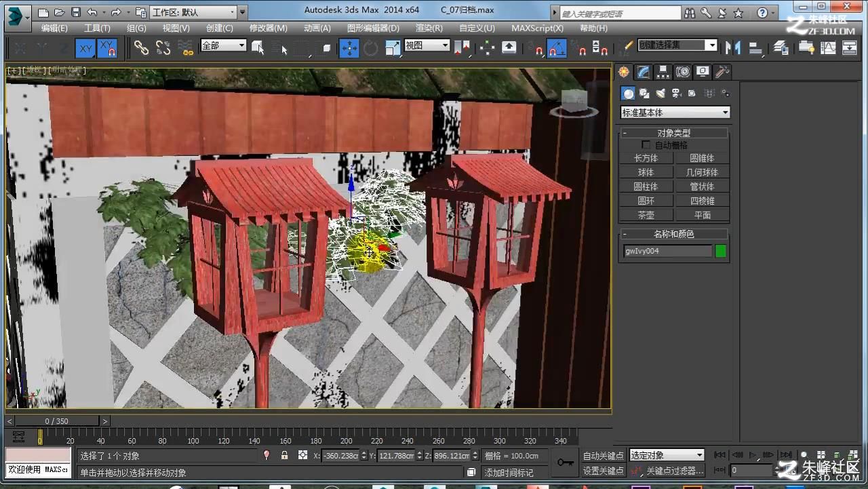The image size is (868, 489).
Task: Click the Save File floppy icon
Action: pos(75,12)
